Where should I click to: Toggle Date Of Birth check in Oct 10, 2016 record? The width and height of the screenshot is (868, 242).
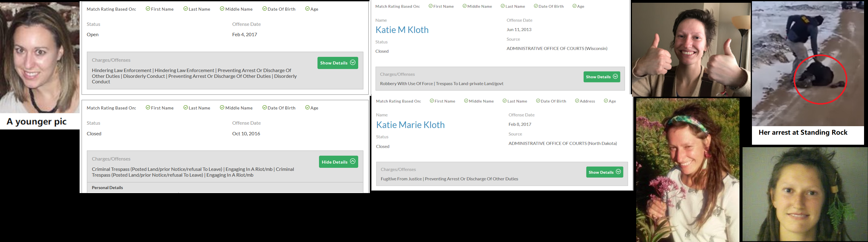click(x=265, y=108)
